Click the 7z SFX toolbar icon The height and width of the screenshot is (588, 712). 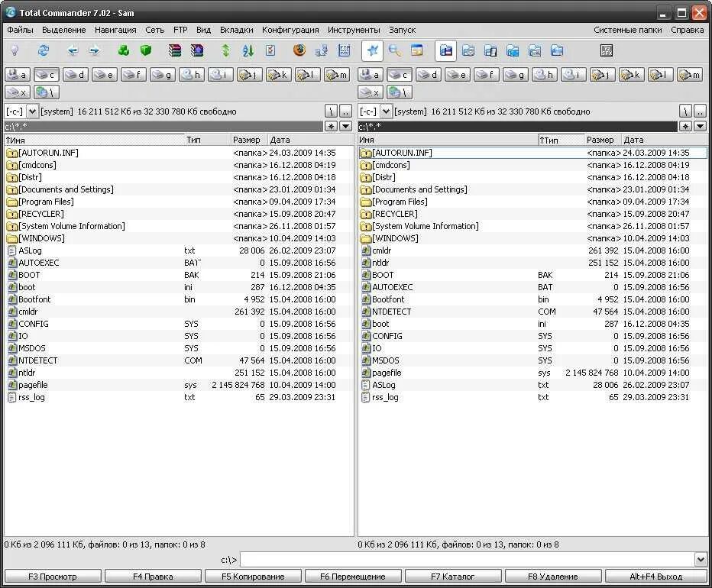pyautogui.click(x=607, y=50)
